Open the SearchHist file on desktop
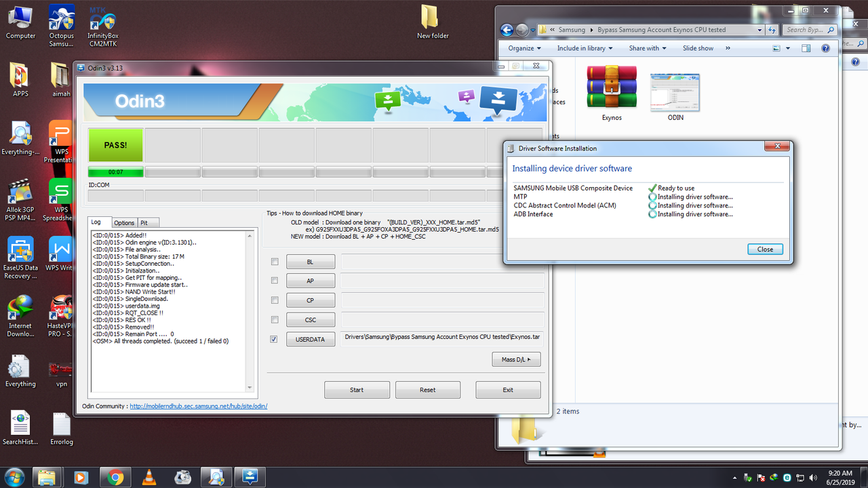The height and width of the screenshot is (488, 868). pyautogui.click(x=20, y=428)
